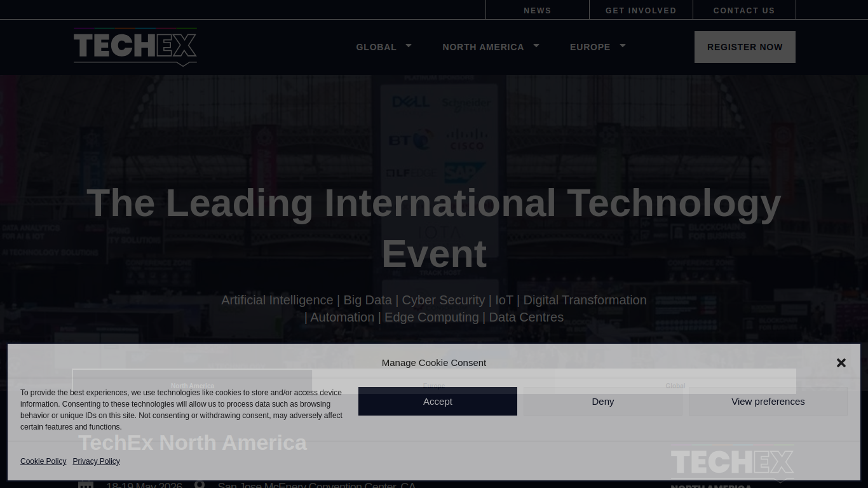Go to Get Involved page
Viewport: 868px width, 488px height.
pyautogui.click(x=641, y=10)
